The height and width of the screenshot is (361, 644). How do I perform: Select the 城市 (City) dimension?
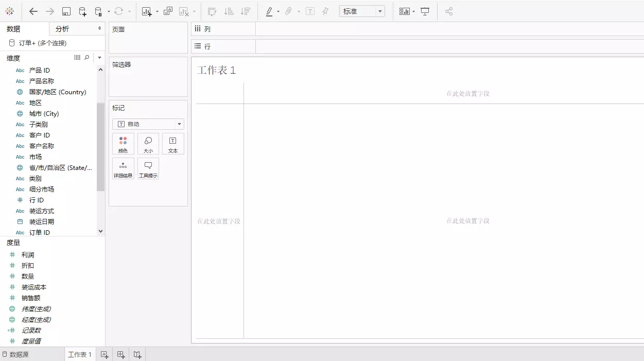point(44,114)
